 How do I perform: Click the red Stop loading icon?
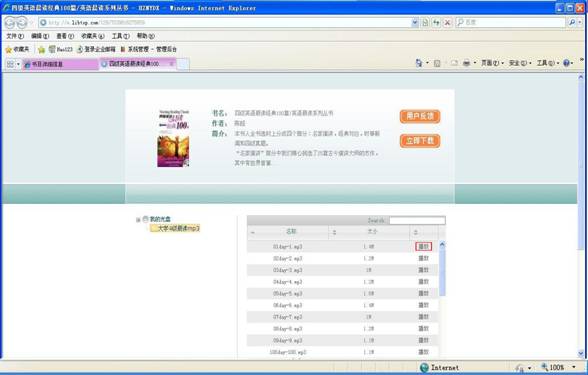point(447,23)
